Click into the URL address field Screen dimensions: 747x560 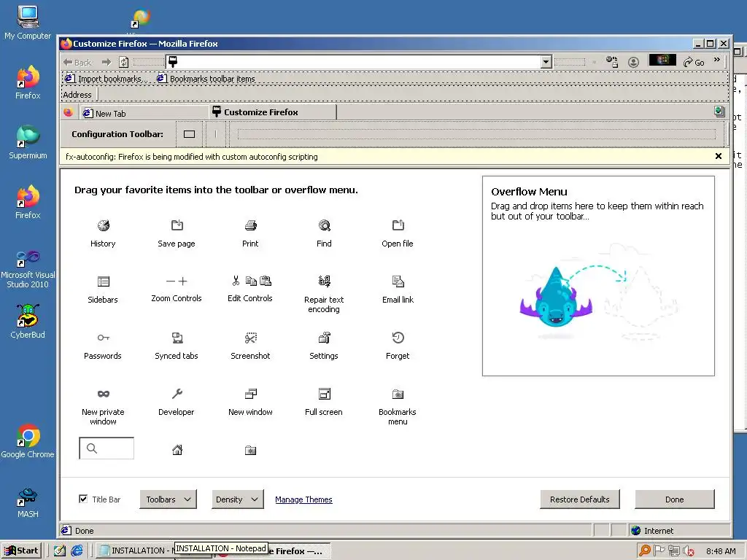pyautogui.click(x=360, y=62)
